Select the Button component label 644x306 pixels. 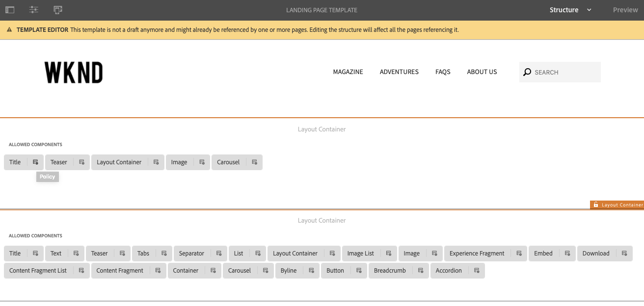pyautogui.click(x=335, y=271)
